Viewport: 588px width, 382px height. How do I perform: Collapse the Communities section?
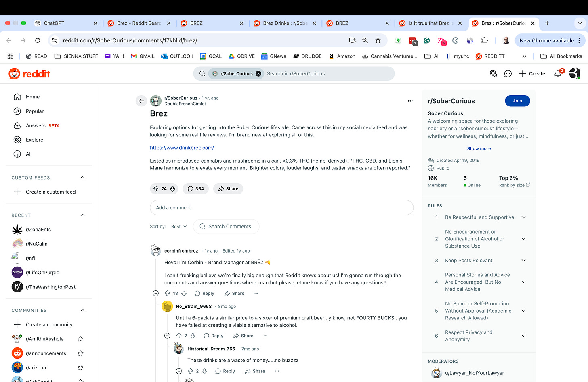[83, 310]
